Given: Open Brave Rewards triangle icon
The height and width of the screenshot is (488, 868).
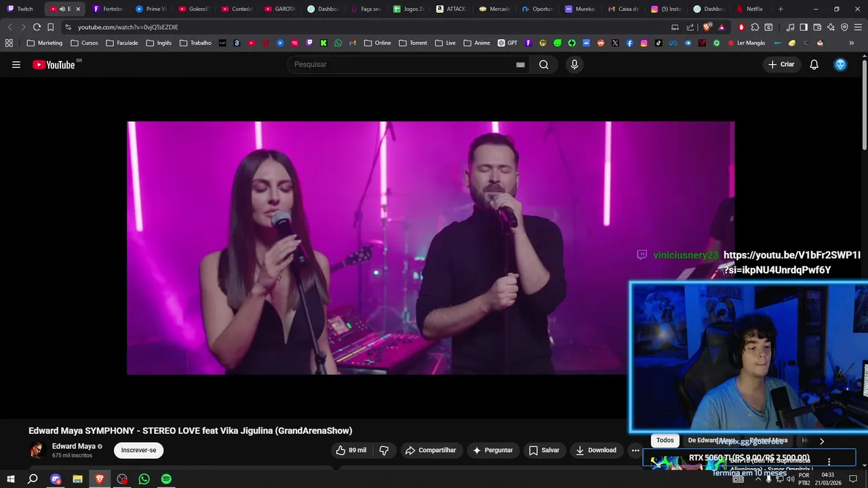Looking at the screenshot, I should [722, 27].
